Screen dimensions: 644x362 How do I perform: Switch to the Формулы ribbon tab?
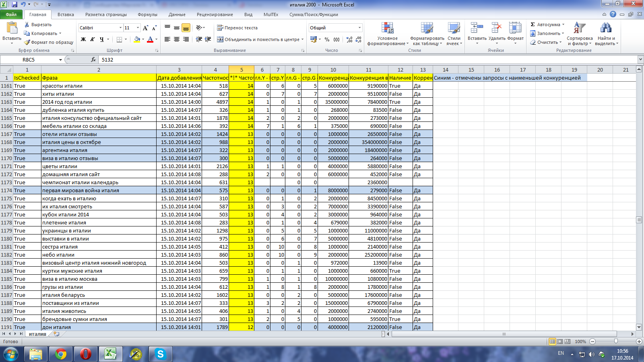pyautogui.click(x=147, y=14)
